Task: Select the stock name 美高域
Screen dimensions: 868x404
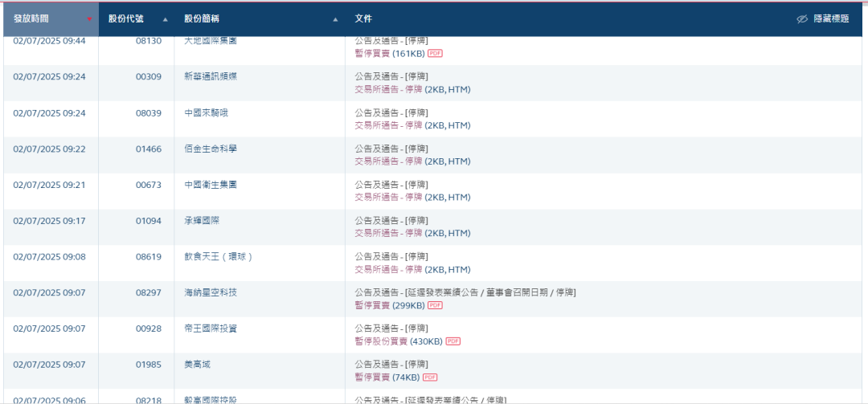Action: point(197,364)
